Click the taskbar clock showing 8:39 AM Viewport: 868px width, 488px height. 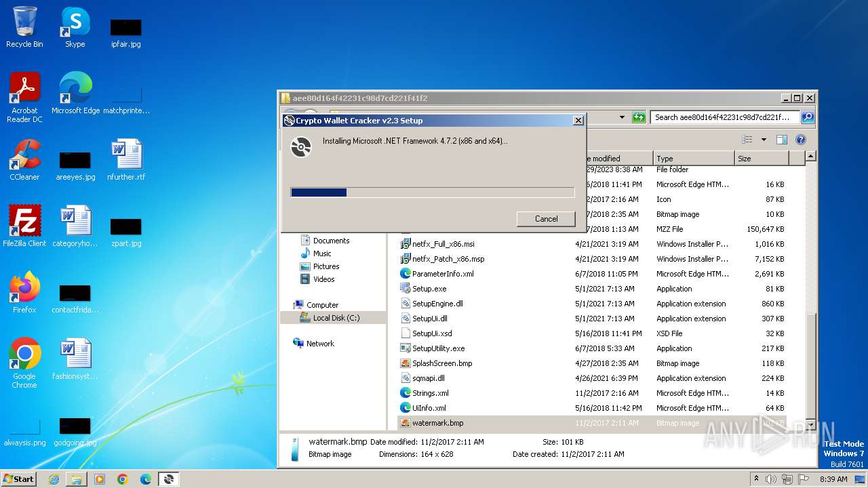pyautogui.click(x=833, y=479)
